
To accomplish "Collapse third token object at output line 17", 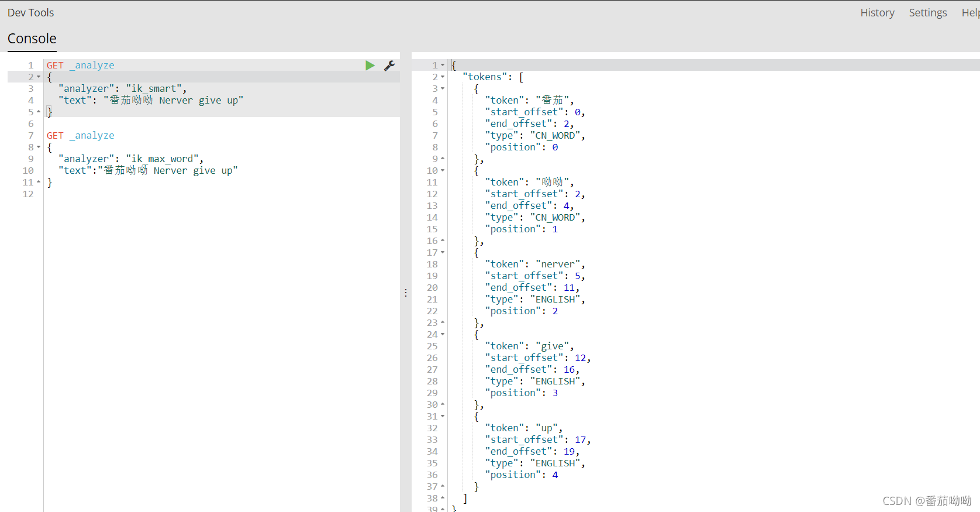I will tap(443, 252).
